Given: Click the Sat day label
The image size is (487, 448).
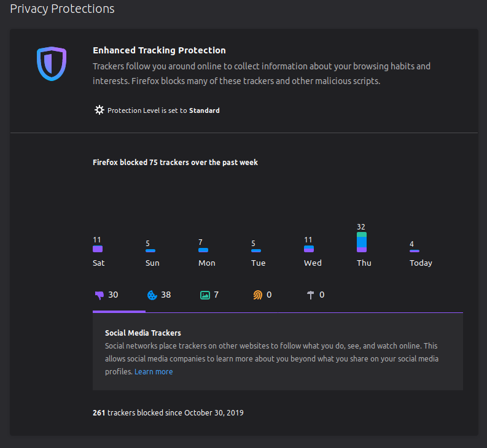Looking at the screenshot, I should [x=99, y=263].
